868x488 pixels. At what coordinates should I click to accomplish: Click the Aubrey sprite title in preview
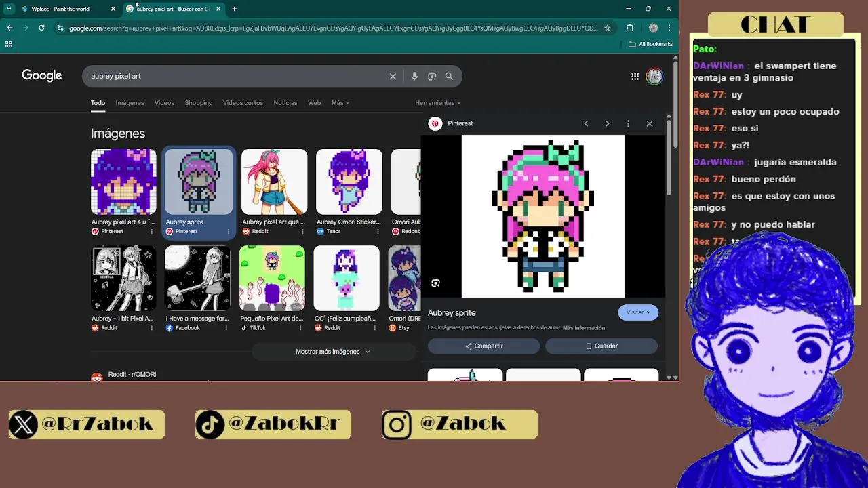[x=452, y=313]
